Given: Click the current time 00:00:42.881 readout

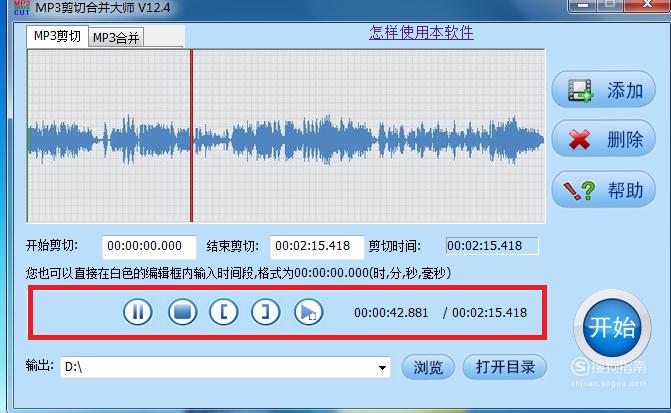Looking at the screenshot, I should [391, 313].
